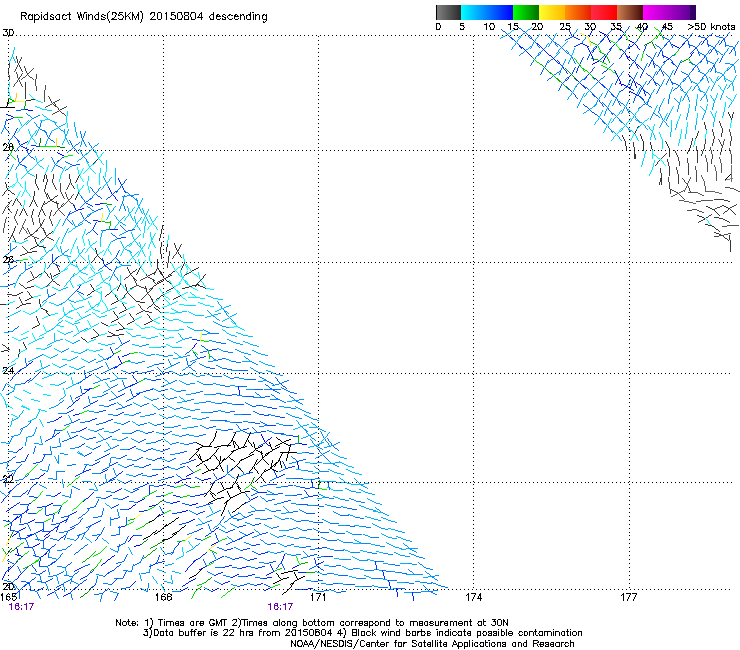Click the longitude "177" label on the bottom axis
Screen dimensions: 740x650
[628, 597]
